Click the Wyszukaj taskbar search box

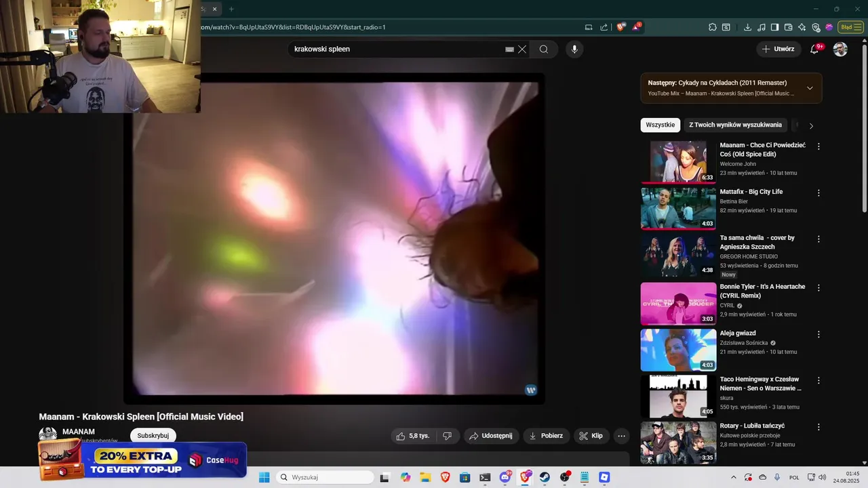pos(325,477)
